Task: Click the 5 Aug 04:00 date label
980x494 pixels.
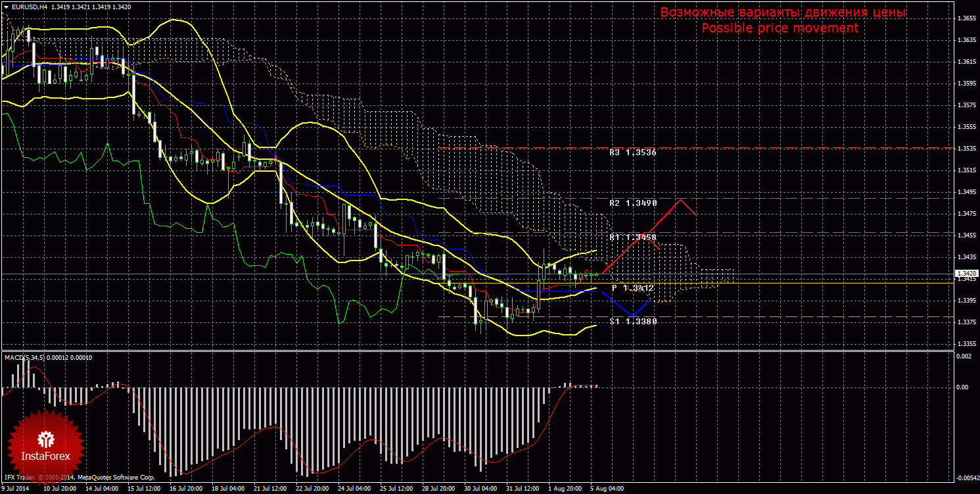Action: coord(607,489)
